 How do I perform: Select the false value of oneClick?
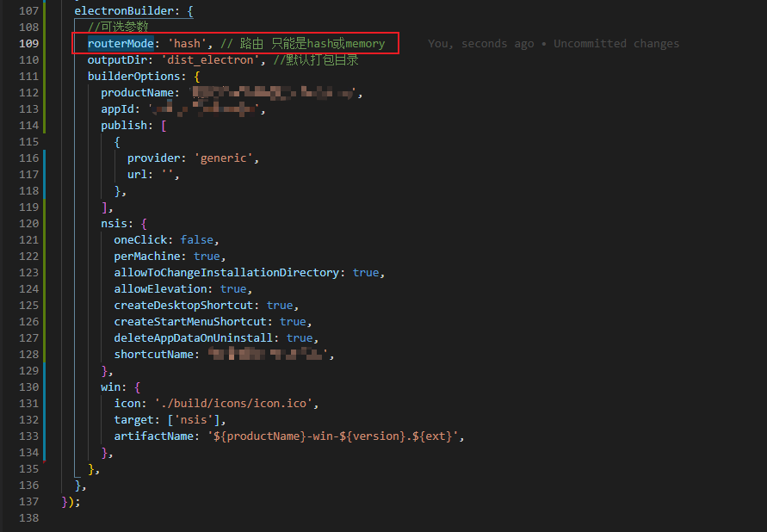coord(197,239)
